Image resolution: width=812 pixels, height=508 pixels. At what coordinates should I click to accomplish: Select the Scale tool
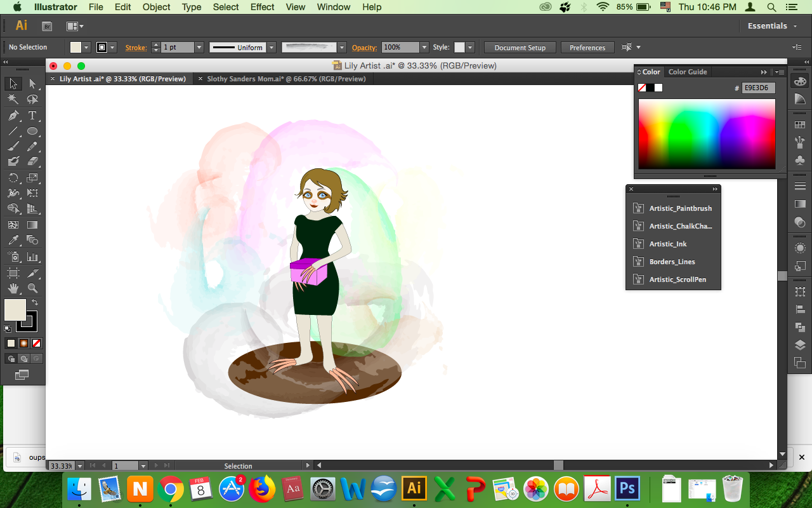[x=32, y=178]
